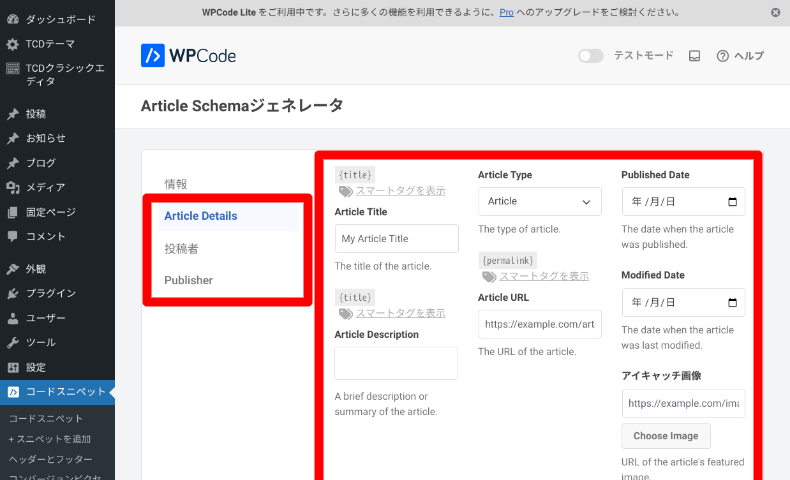This screenshot has height=480, width=790.
Task: Show smart tags above Article Description
Action: click(x=401, y=313)
